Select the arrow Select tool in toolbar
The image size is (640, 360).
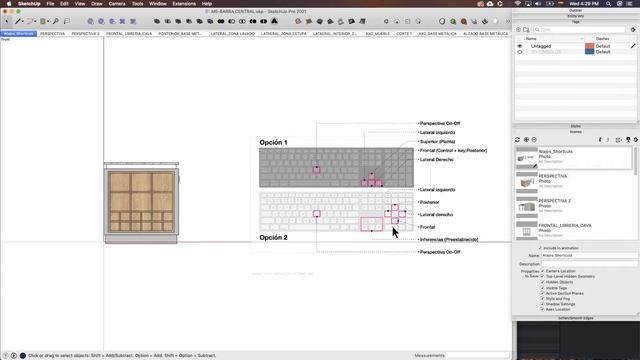[7, 21]
